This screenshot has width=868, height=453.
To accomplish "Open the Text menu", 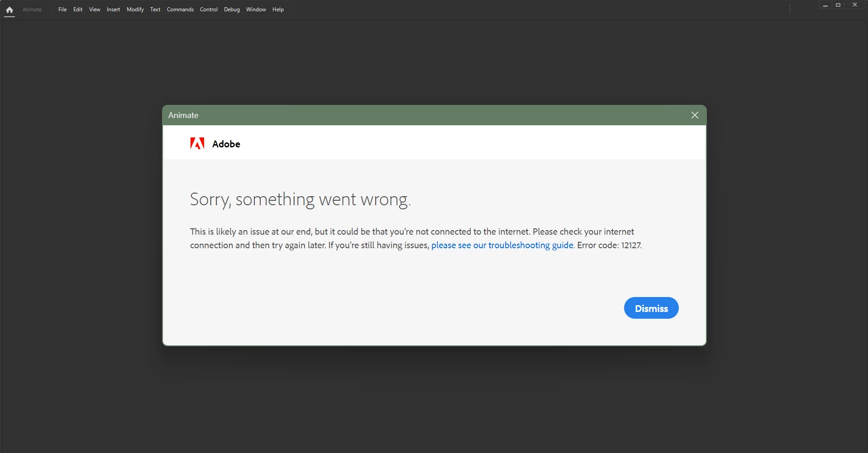I will (x=155, y=9).
